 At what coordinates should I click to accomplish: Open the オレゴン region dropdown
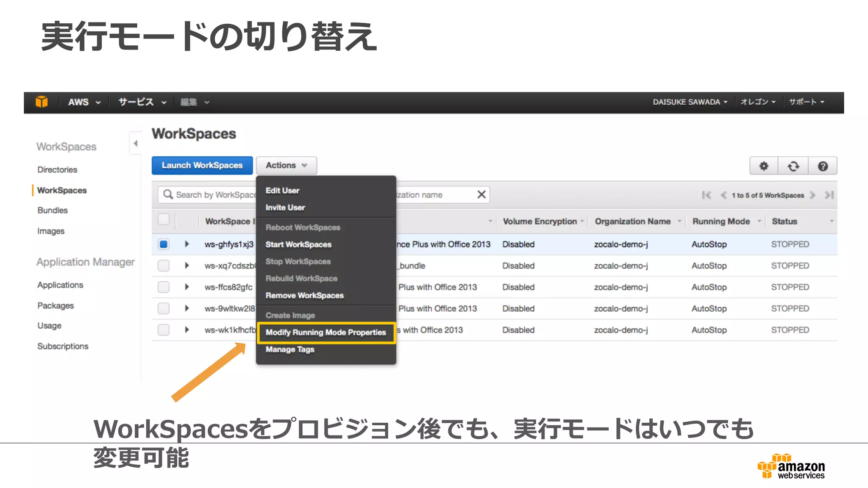pyautogui.click(x=757, y=102)
